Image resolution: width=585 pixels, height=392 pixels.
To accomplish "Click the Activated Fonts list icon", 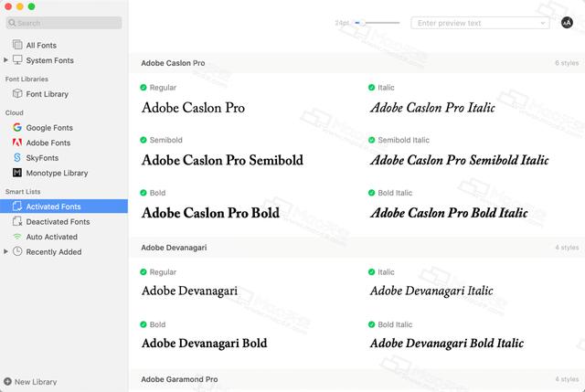I will (x=17, y=207).
